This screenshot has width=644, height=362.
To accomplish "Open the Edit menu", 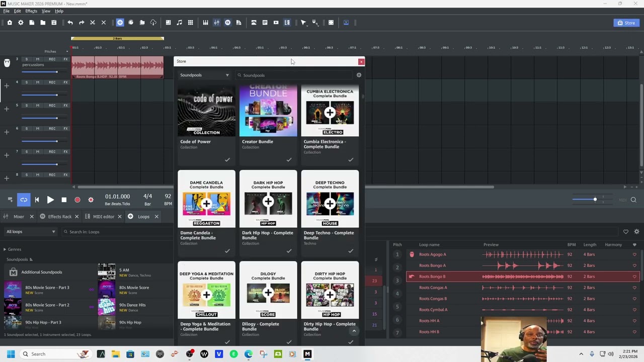I will (x=18, y=11).
